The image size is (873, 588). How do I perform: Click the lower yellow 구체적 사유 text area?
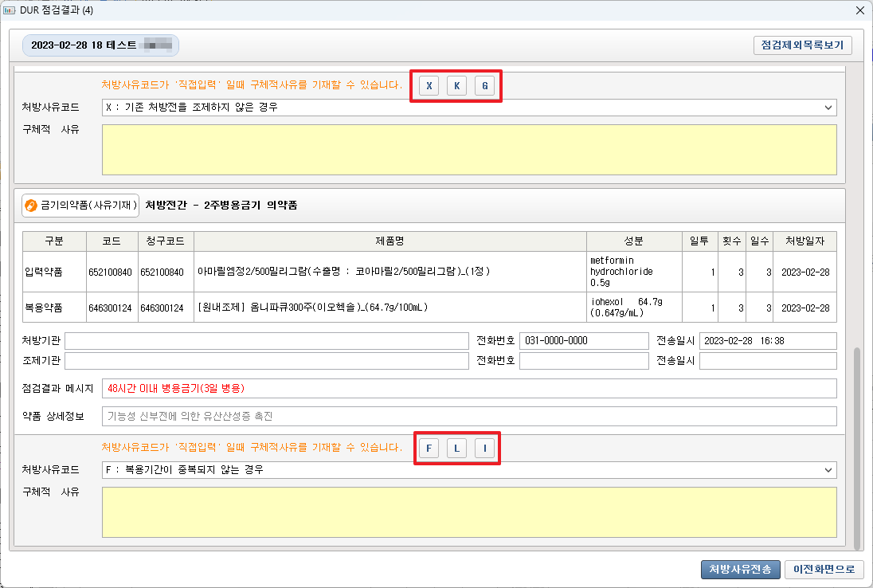click(x=469, y=512)
